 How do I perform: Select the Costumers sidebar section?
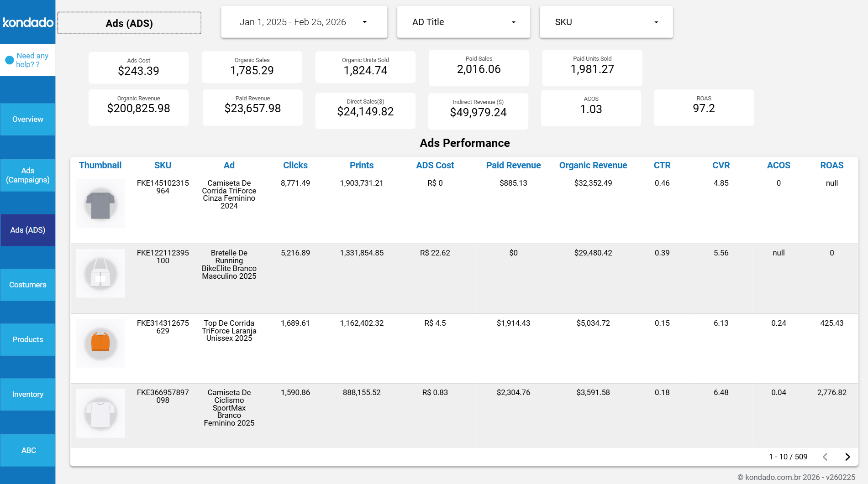27,285
